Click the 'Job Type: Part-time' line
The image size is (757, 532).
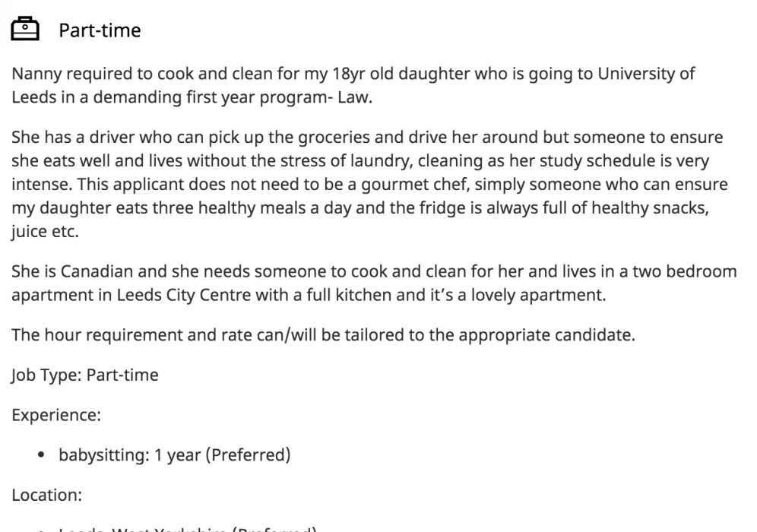pyautogui.click(x=85, y=375)
